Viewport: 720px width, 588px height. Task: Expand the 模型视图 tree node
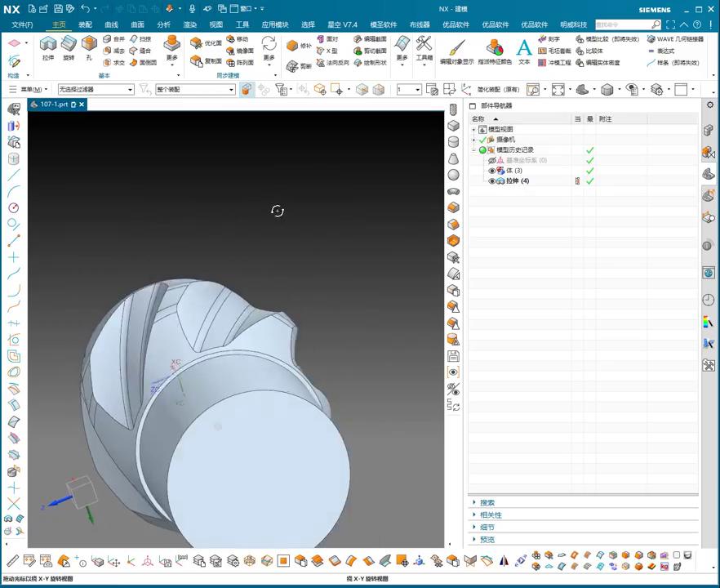(x=473, y=130)
